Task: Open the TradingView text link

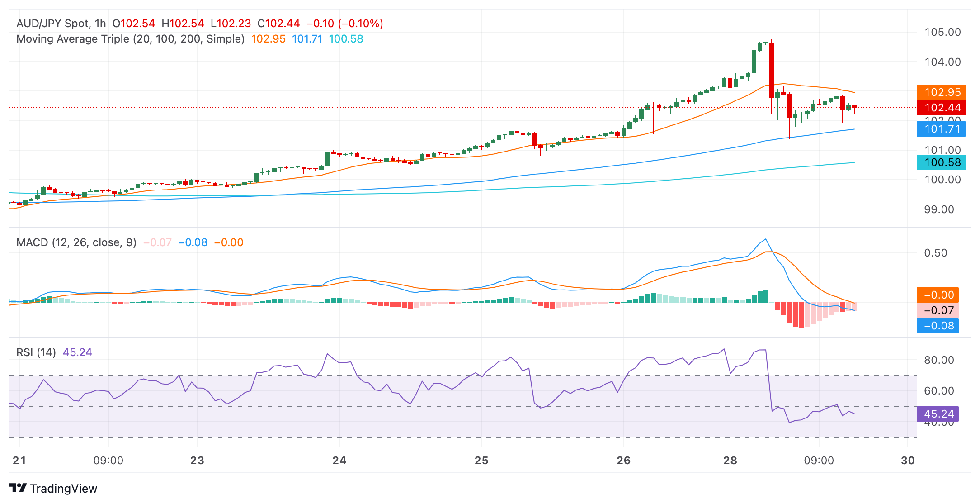Action: [64, 489]
